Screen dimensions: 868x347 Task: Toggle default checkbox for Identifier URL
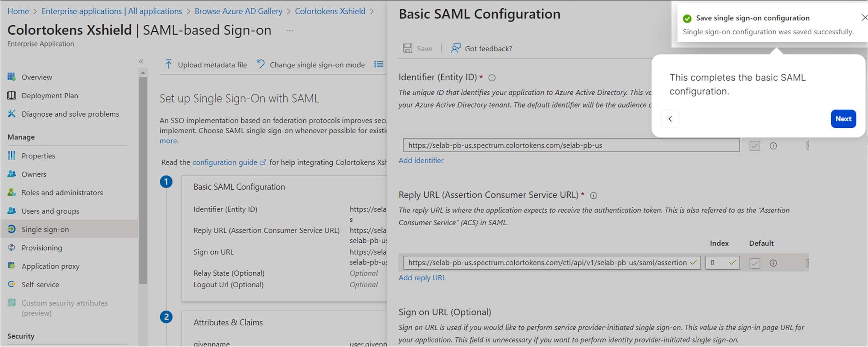point(755,146)
